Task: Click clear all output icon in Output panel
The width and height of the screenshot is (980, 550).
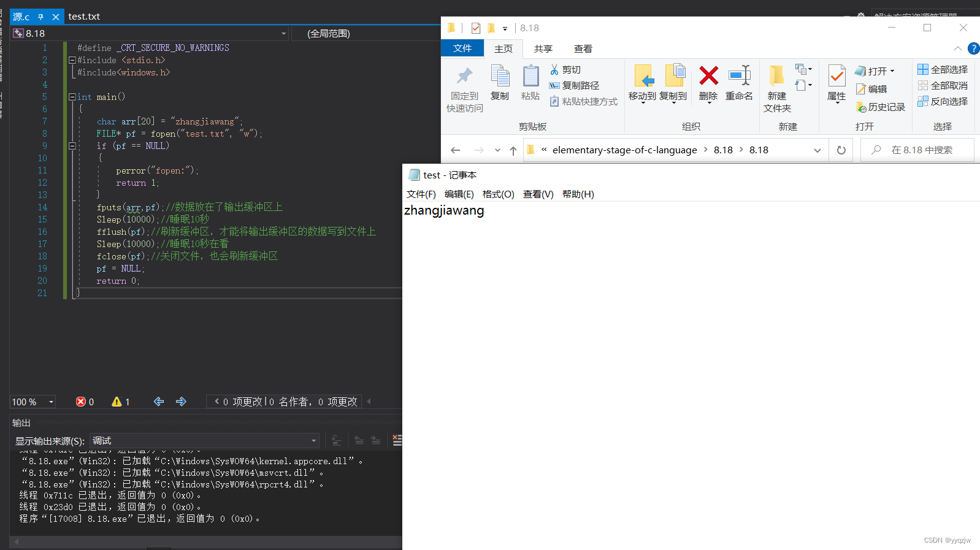Action: click(x=397, y=440)
